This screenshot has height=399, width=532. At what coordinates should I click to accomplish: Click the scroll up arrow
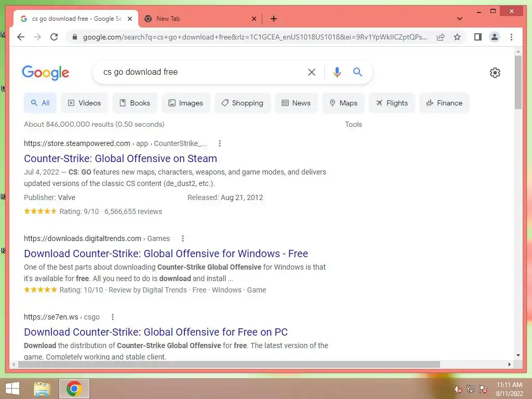coord(518,51)
